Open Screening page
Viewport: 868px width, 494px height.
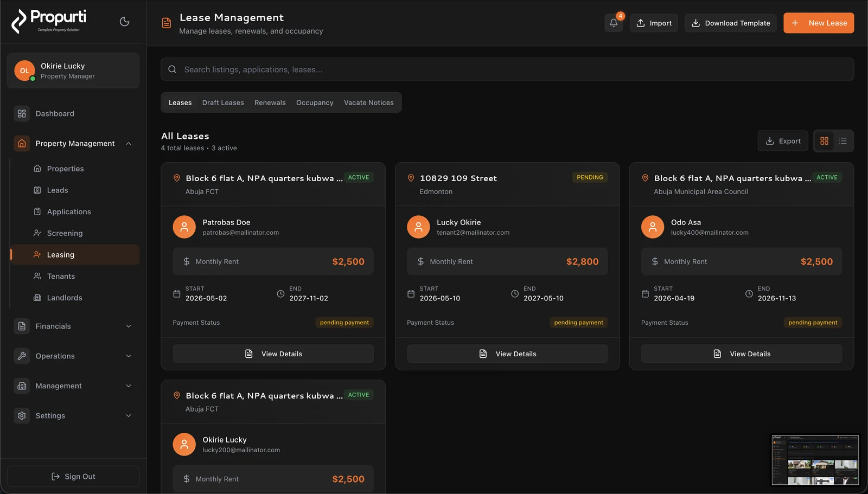tap(75, 233)
